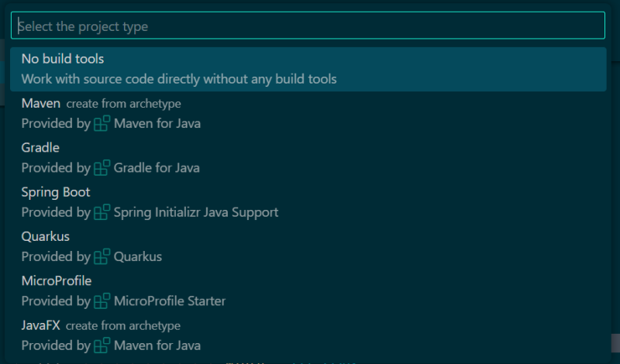
Task: Choose Maven create from archetype
Action: [x=308, y=113]
